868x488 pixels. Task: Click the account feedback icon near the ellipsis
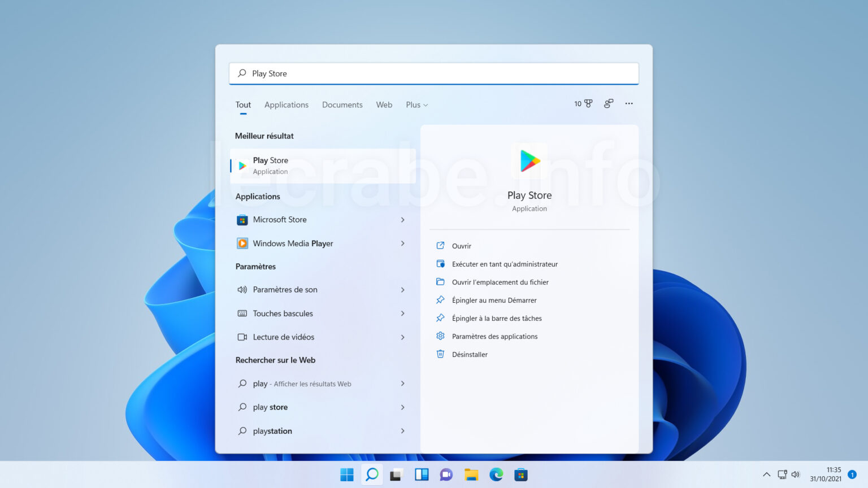click(608, 103)
